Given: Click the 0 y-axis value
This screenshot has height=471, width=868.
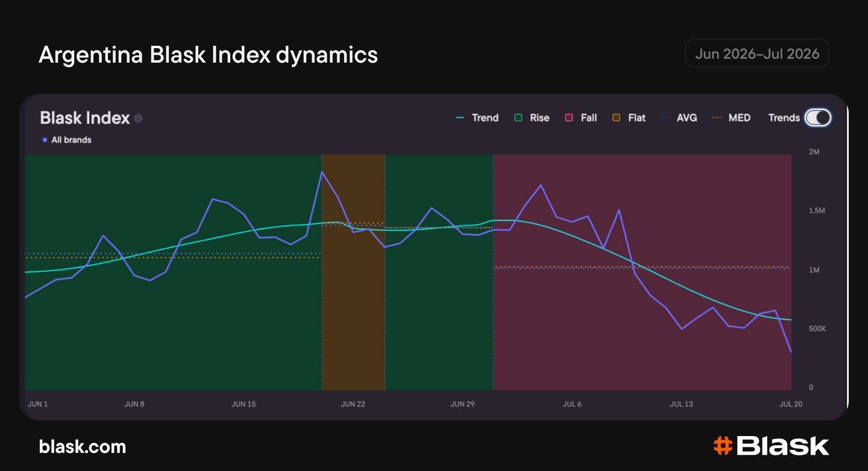Looking at the screenshot, I should 811,387.
